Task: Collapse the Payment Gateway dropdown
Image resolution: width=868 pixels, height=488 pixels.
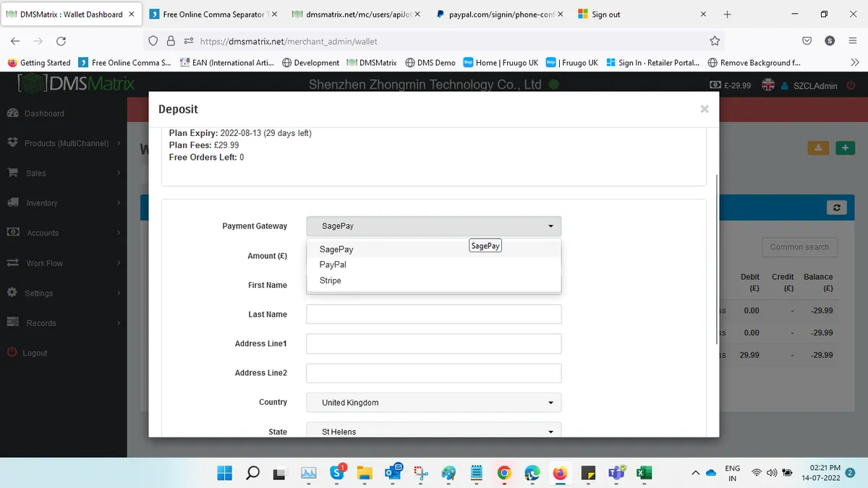Action: [x=434, y=226]
